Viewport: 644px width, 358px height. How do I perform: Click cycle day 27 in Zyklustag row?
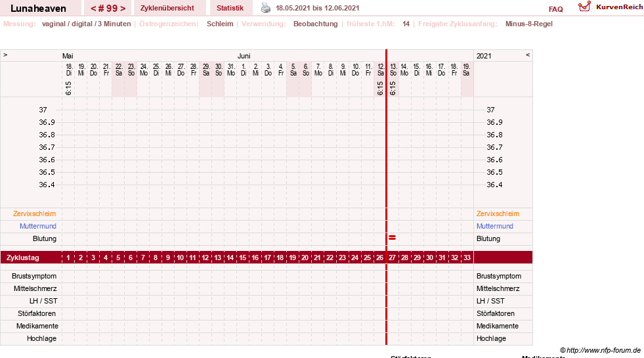coord(392,257)
